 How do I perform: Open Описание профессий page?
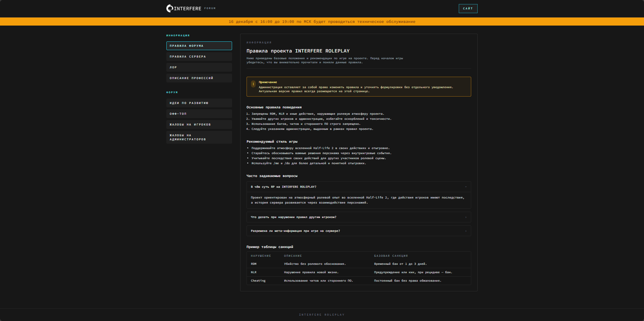(199, 78)
